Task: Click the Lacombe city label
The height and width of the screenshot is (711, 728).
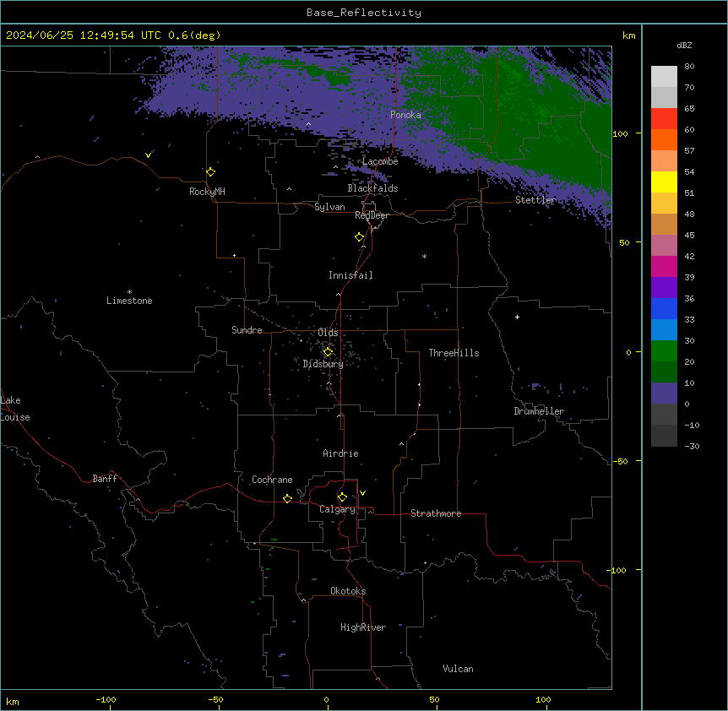Action: (x=380, y=161)
